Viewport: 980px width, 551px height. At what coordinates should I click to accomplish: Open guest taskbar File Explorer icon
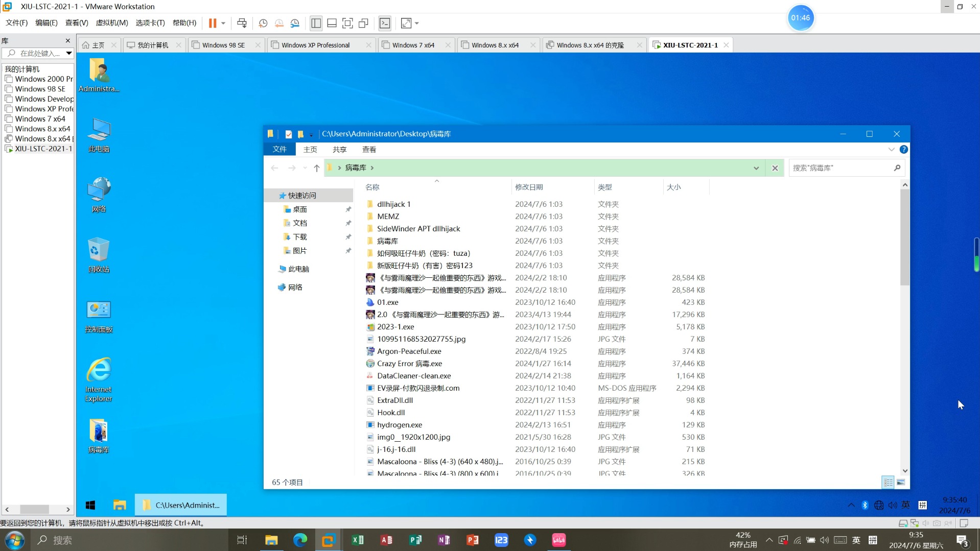click(120, 505)
